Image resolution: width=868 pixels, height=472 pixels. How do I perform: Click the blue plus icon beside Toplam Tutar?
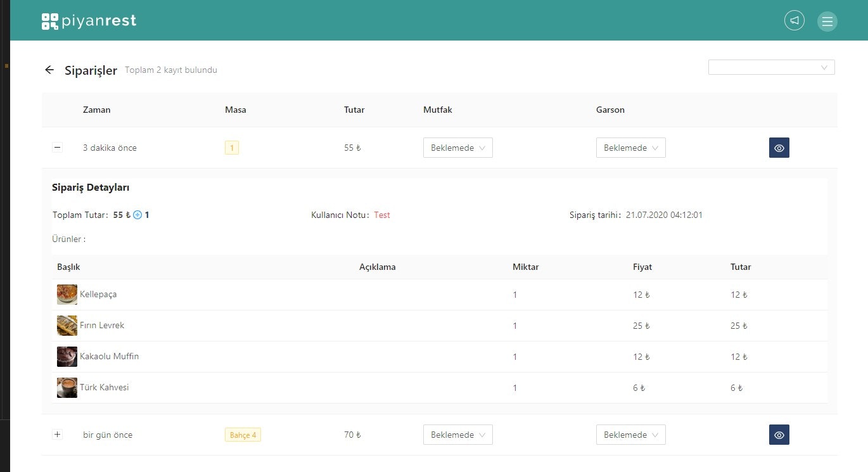click(136, 215)
